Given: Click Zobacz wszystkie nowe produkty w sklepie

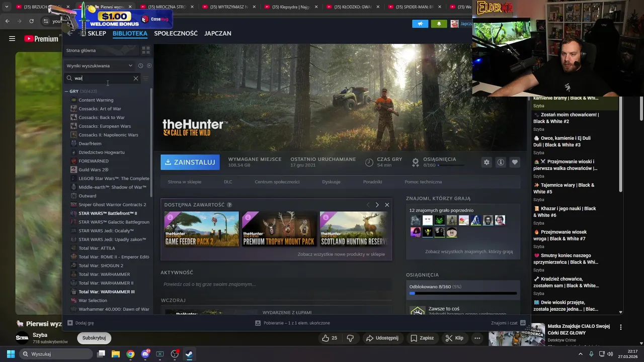Looking at the screenshot, I should 341,254.
